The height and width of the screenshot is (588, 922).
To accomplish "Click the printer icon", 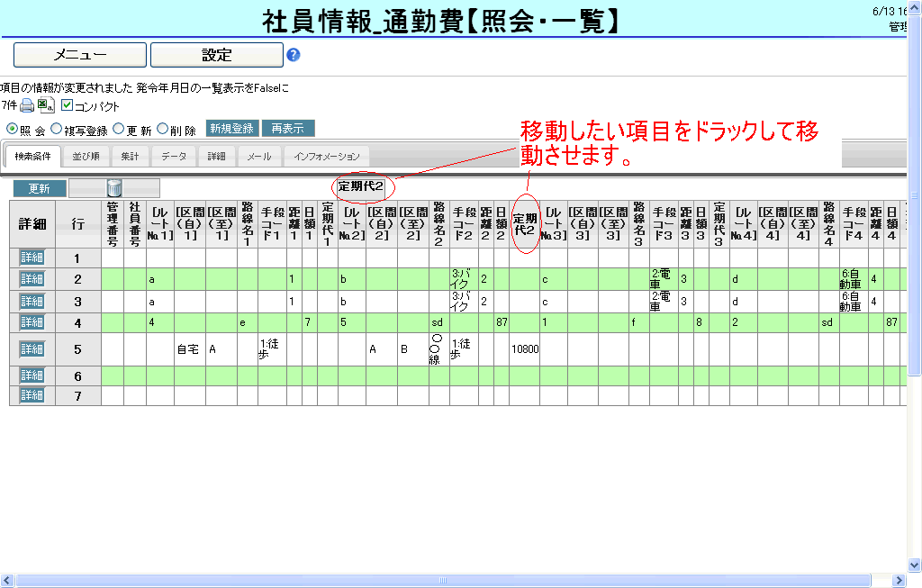I will (28, 106).
